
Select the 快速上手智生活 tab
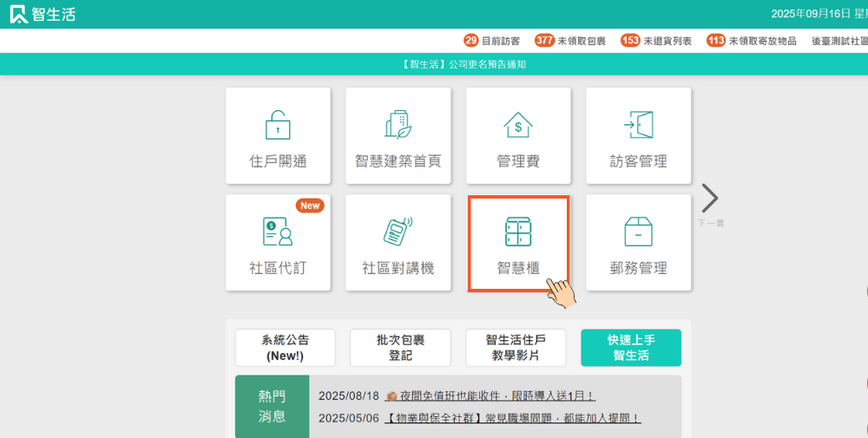click(631, 348)
